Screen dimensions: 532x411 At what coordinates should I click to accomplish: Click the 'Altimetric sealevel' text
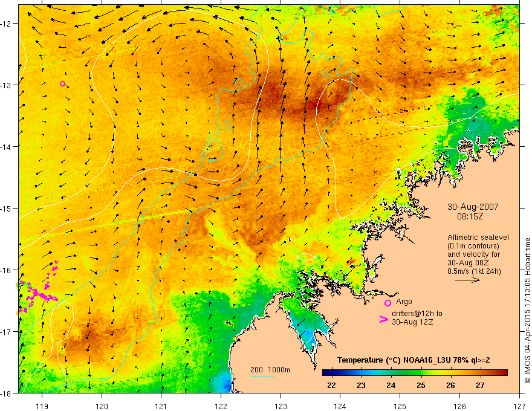[x=478, y=238]
